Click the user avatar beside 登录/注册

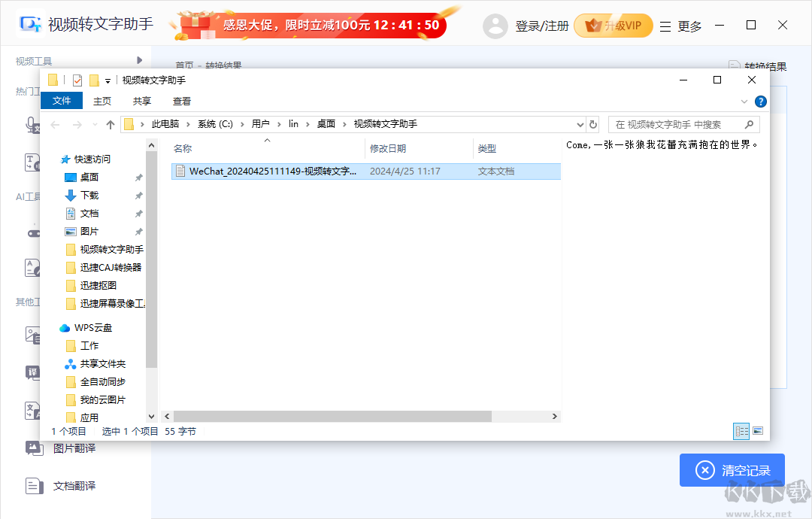[x=495, y=25]
